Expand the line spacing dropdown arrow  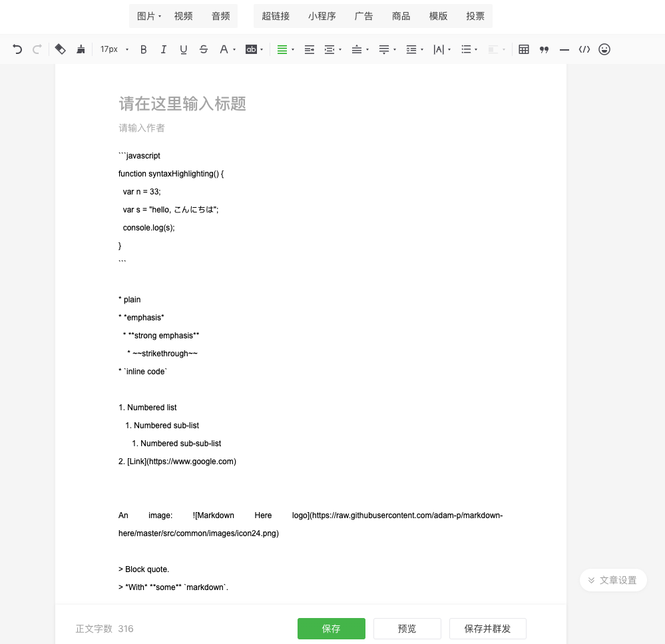pos(421,50)
